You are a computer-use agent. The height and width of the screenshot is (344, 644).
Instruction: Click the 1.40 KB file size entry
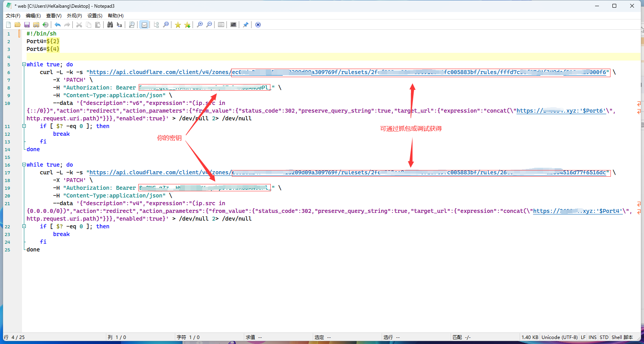[x=530, y=337]
